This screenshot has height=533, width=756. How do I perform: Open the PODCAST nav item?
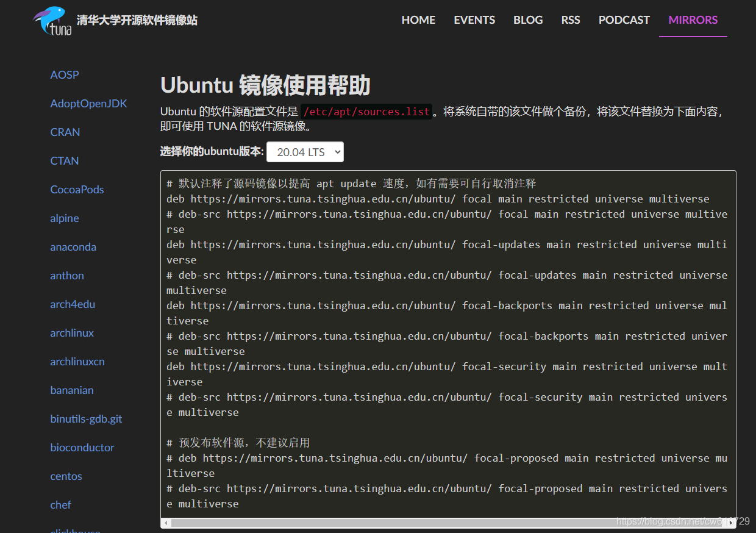(x=624, y=20)
